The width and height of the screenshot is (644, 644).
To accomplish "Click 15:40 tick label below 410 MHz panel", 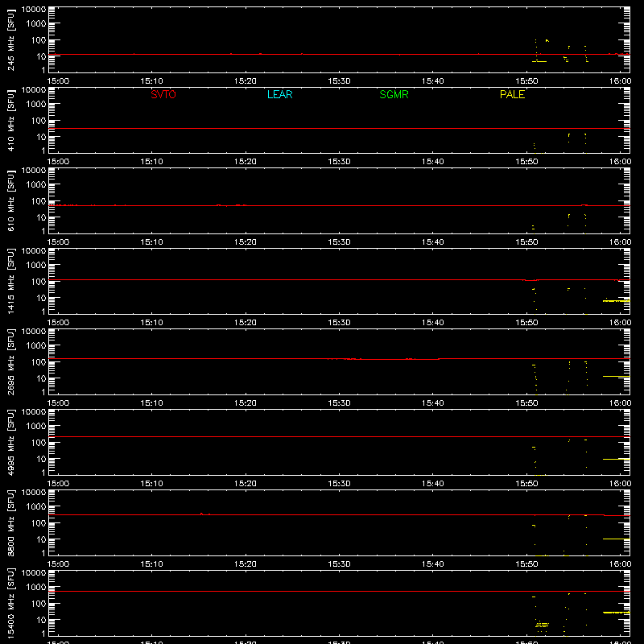I will 433,162.
